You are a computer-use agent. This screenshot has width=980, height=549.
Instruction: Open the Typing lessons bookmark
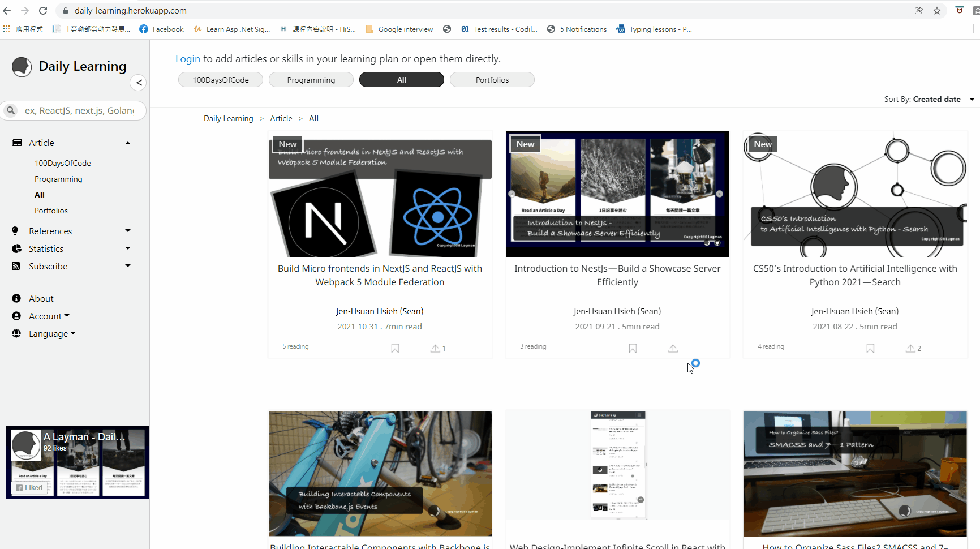coord(654,29)
